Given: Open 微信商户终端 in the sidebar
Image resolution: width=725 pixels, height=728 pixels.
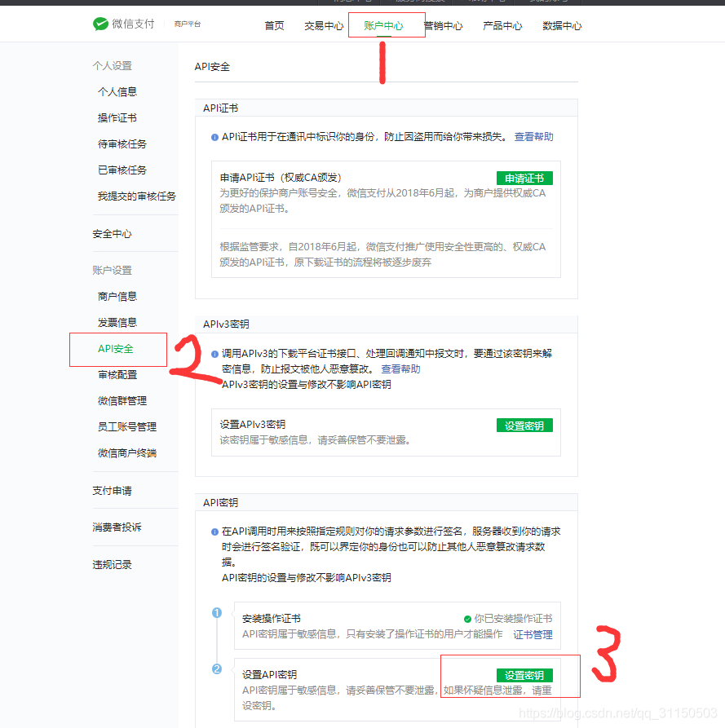Looking at the screenshot, I should point(126,452).
